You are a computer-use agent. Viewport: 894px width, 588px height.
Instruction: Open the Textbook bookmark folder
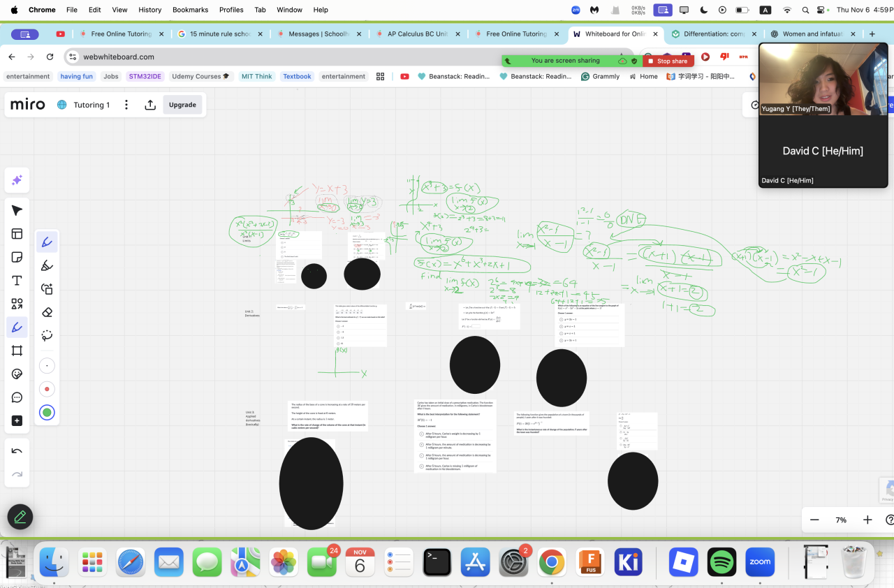(297, 76)
